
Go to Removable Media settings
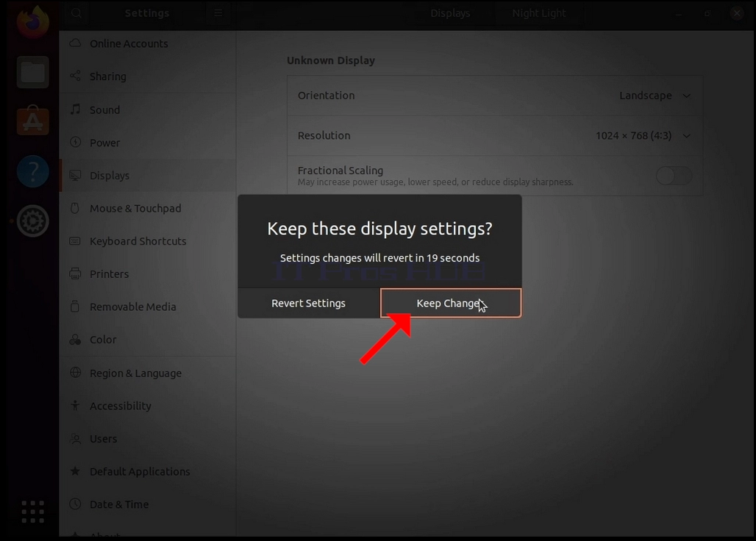(x=148, y=307)
